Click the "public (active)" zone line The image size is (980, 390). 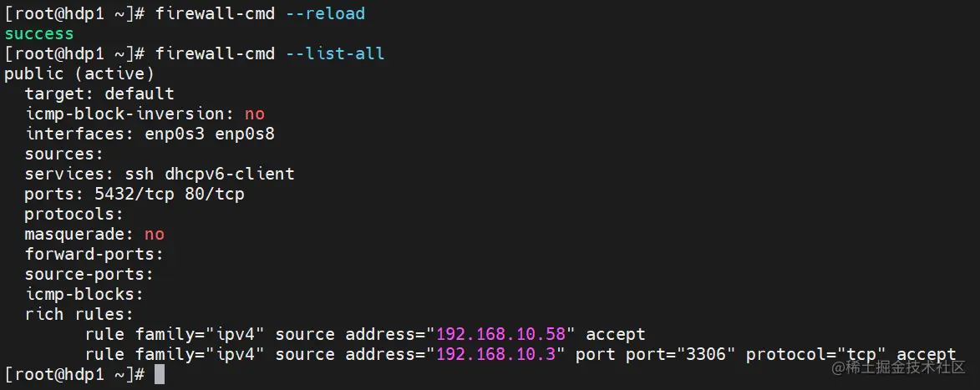coord(79,73)
